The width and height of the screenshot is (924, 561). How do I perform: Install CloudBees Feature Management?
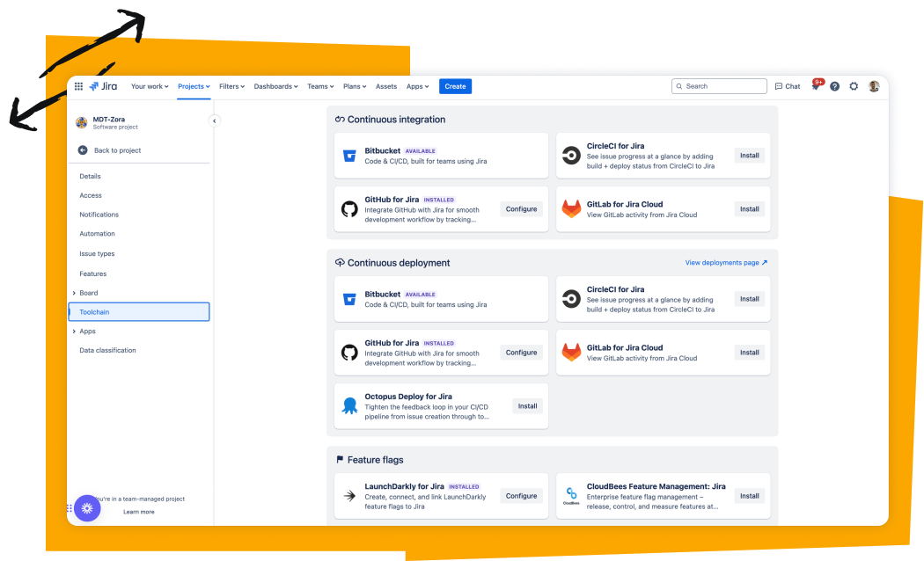click(x=749, y=496)
